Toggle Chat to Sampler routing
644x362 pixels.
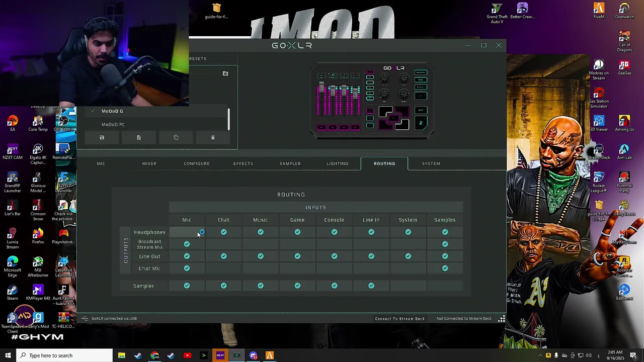[x=223, y=286]
